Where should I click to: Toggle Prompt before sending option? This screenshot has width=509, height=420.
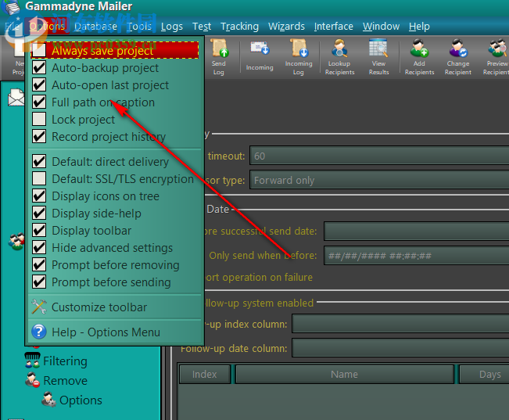[39, 282]
